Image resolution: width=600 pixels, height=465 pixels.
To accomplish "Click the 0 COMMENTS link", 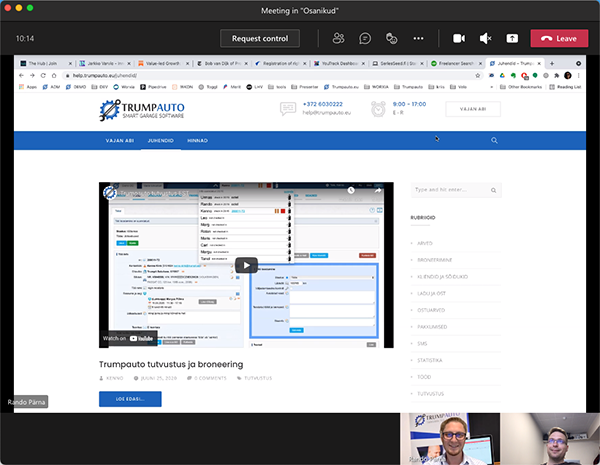I will pyautogui.click(x=210, y=378).
